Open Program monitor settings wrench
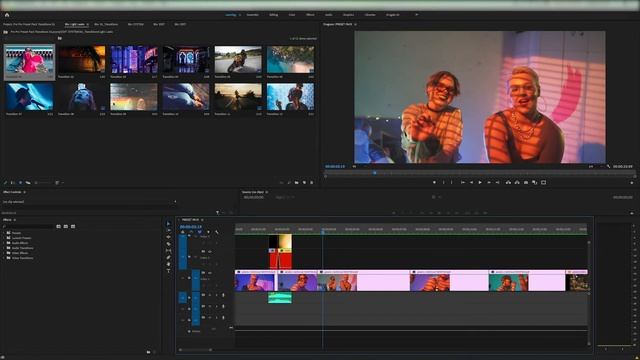This screenshot has width=640, height=360. coord(609,167)
